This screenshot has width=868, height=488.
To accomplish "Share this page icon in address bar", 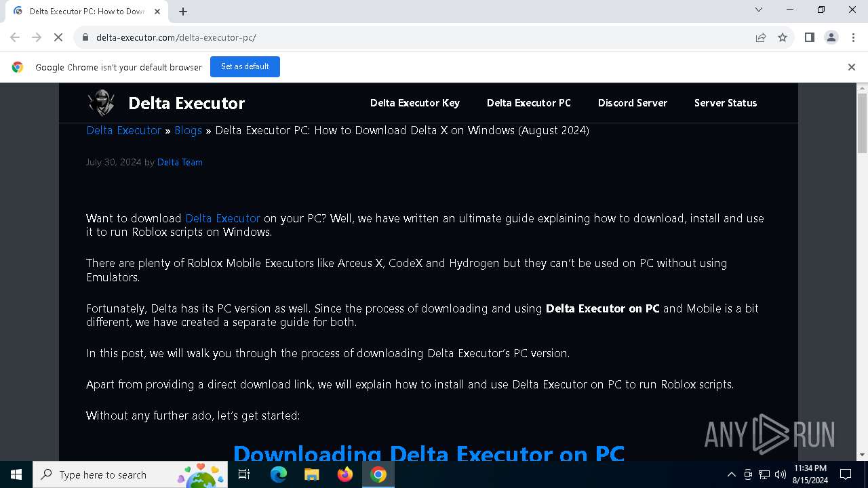I will pos(761,38).
